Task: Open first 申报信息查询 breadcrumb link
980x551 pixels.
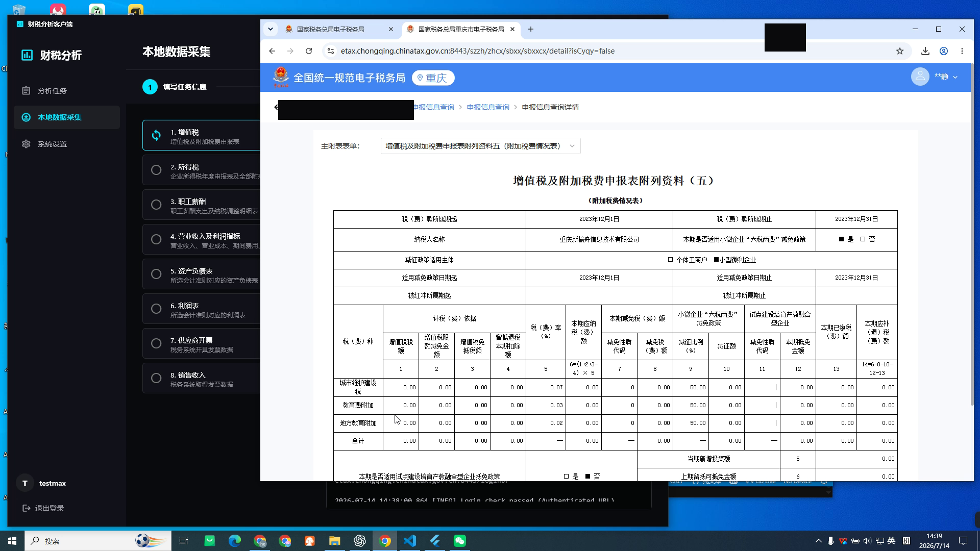Action: click(x=433, y=107)
